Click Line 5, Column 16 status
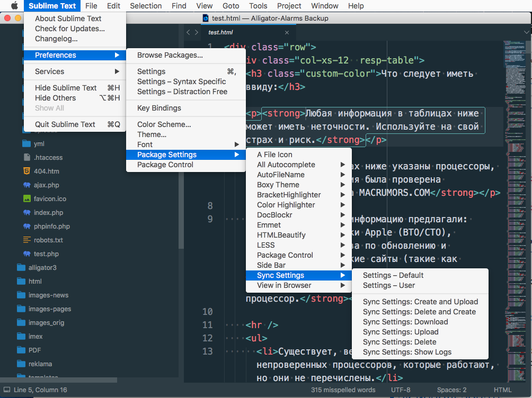This screenshot has width=532, height=398. pyautogui.click(x=40, y=390)
